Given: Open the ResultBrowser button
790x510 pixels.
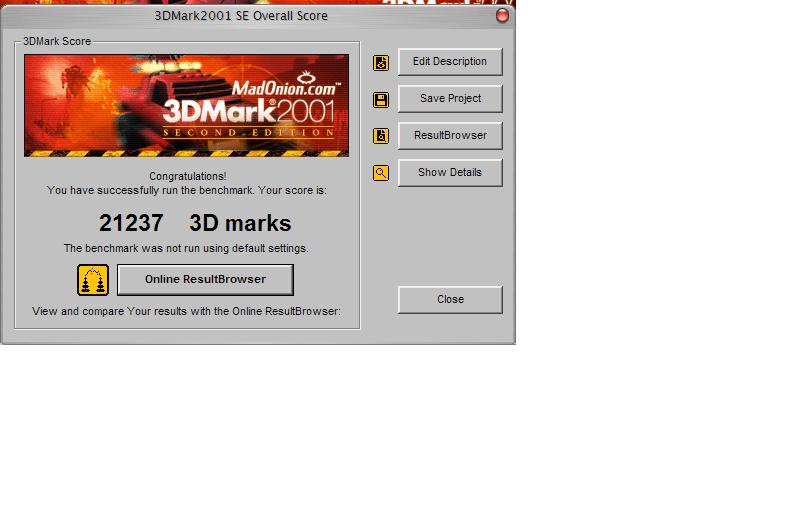Looking at the screenshot, I should pyautogui.click(x=450, y=135).
